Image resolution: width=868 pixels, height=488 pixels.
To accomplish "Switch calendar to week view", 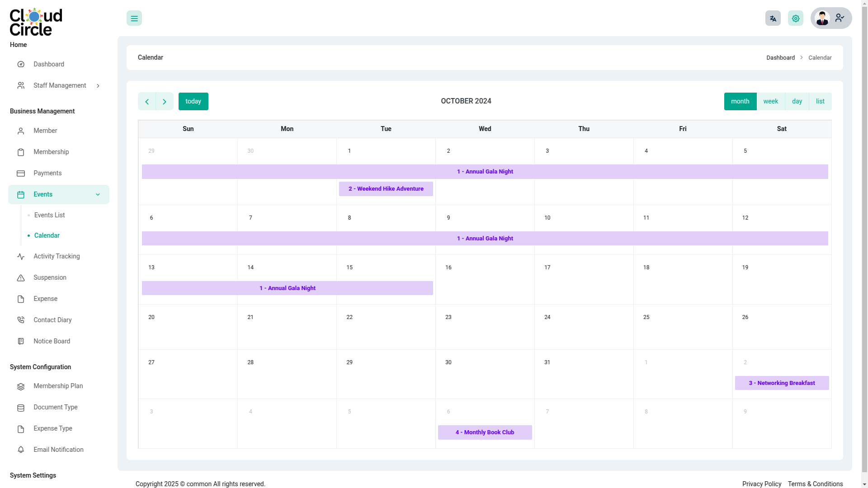I will [770, 101].
